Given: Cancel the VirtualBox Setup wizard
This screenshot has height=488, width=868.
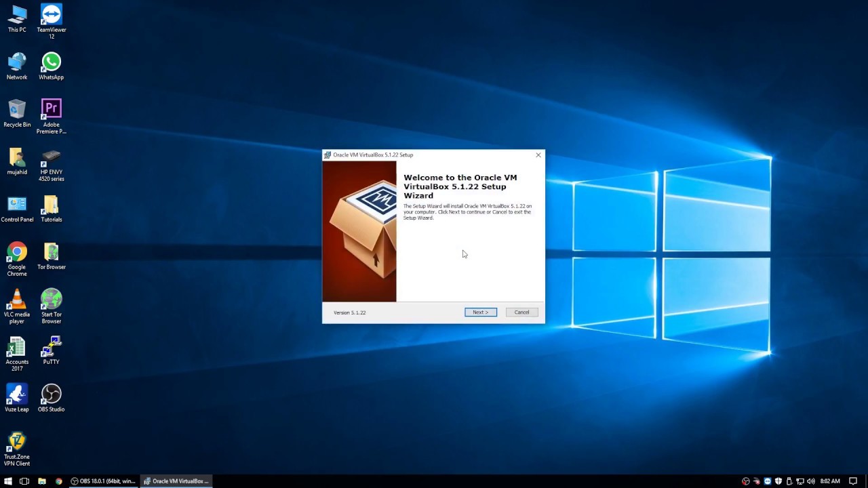Looking at the screenshot, I should [x=521, y=312].
